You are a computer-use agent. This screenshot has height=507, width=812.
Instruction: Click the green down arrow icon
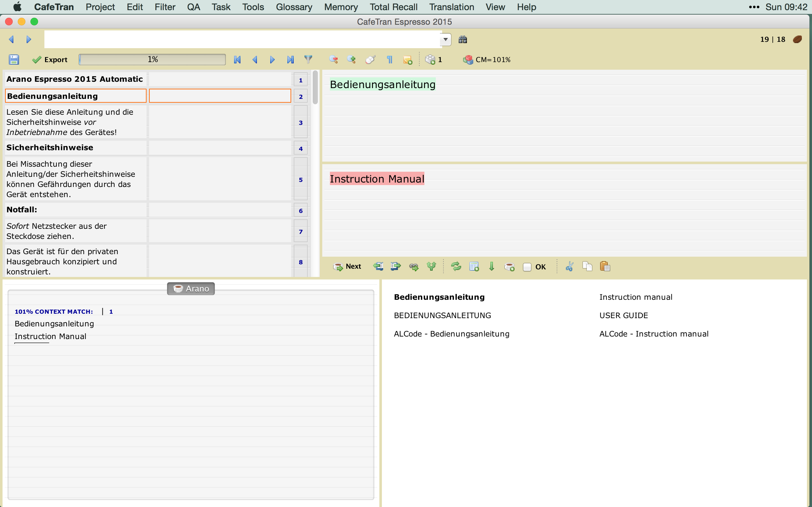492,266
